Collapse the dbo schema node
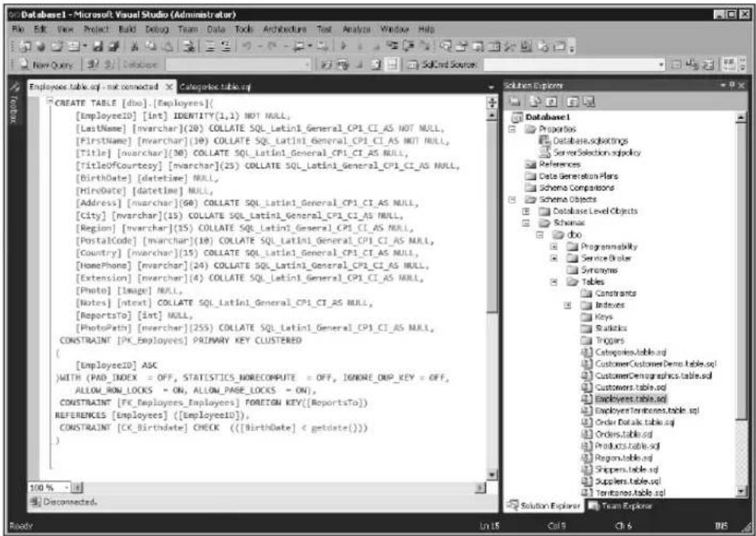 click(540, 235)
